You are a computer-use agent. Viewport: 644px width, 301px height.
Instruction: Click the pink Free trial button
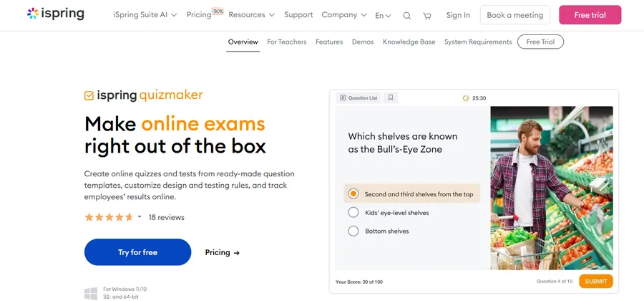(x=590, y=15)
